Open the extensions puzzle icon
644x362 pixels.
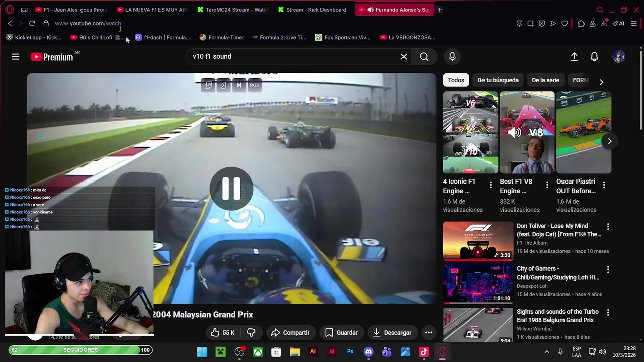581,23
